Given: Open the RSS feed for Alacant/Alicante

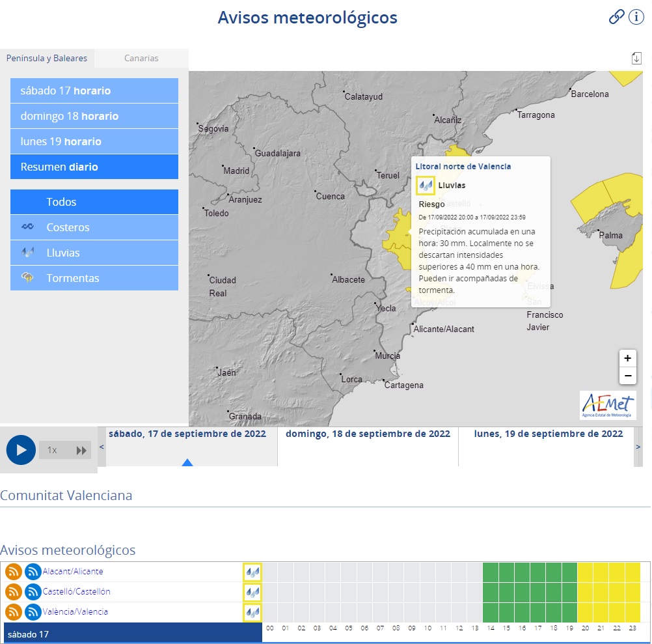Looking at the screenshot, I should point(12,572).
